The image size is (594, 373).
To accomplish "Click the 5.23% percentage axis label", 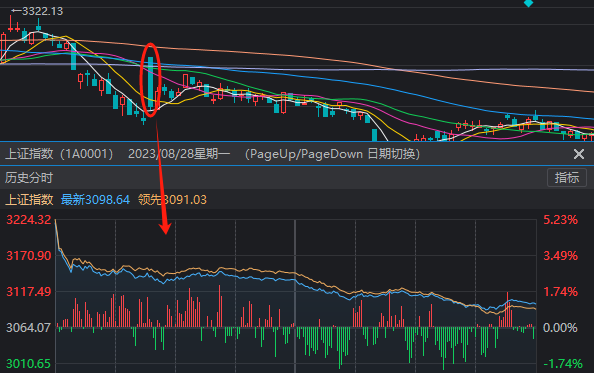I will coord(561,220).
